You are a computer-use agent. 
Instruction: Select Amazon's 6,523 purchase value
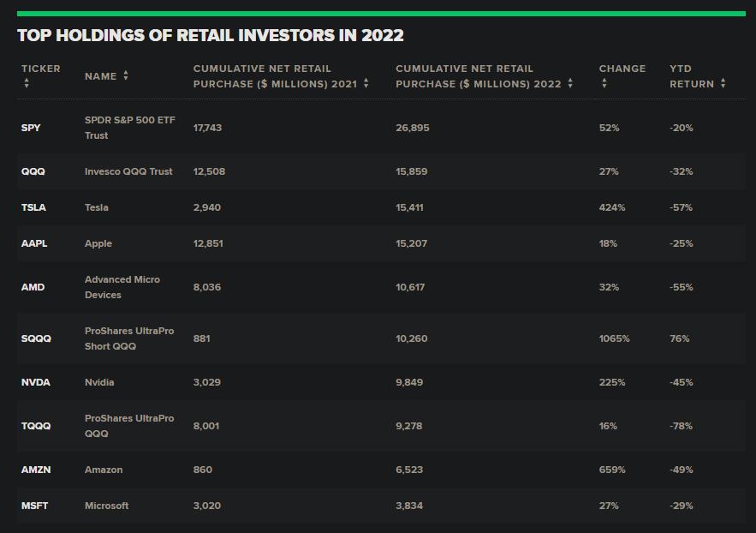click(x=409, y=470)
